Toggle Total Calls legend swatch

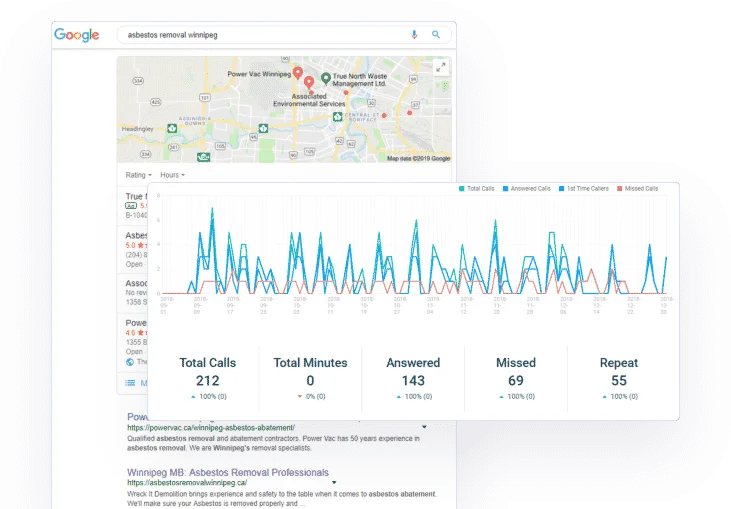pyautogui.click(x=462, y=189)
